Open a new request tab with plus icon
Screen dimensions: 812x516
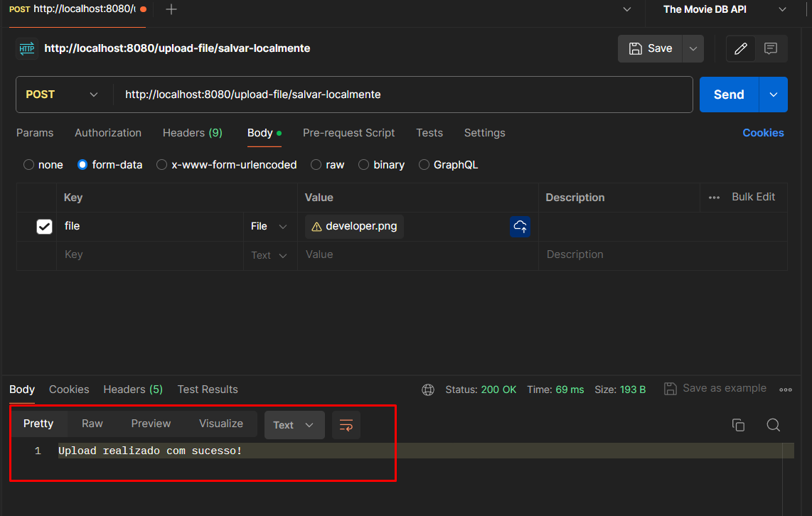[171, 9]
